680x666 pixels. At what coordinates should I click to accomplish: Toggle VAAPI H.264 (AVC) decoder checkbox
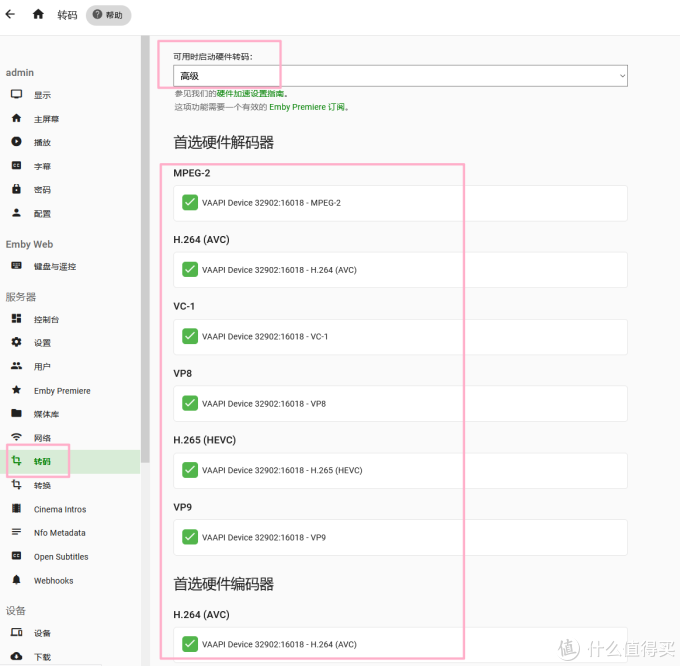point(190,269)
